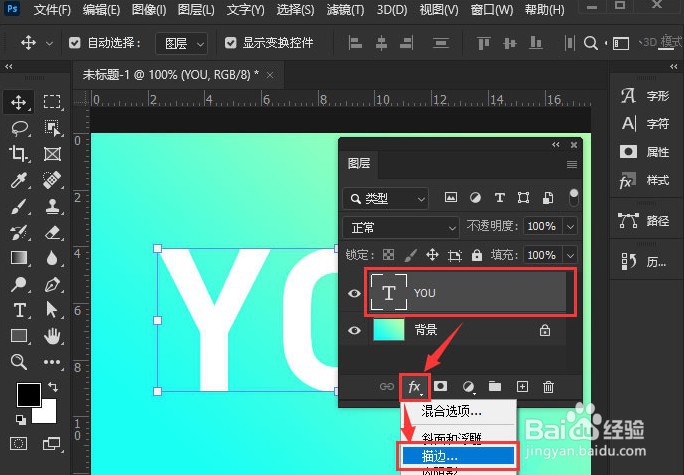Select the Path Selection tool
This screenshot has width=684, height=475.
[x=52, y=310]
